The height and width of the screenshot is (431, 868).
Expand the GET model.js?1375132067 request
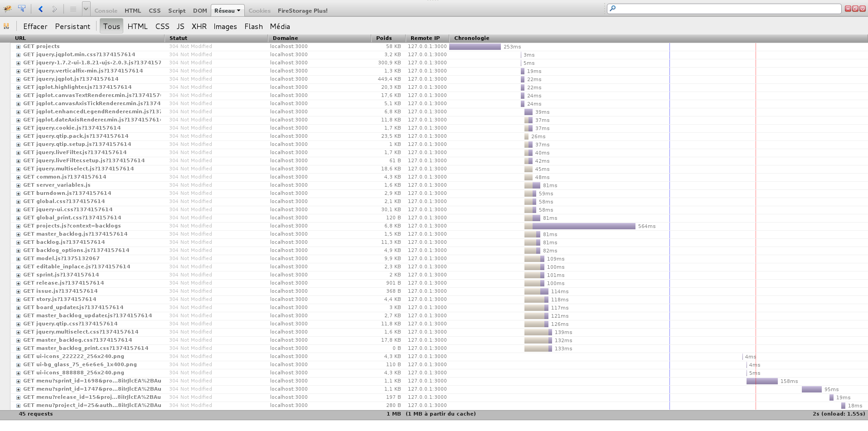(x=18, y=259)
